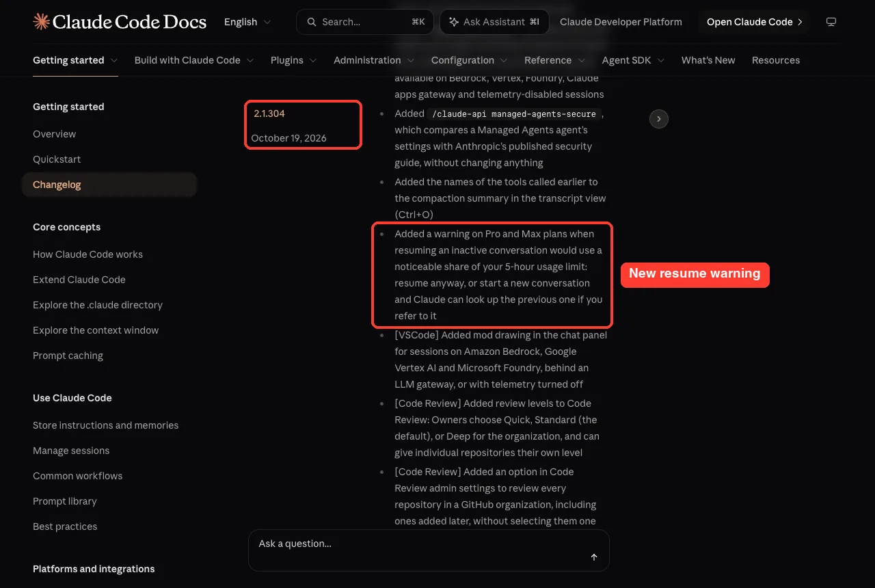The image size is (875, 588).
Task: Open Explore the .claude directory page
Action: coord(98,305)
